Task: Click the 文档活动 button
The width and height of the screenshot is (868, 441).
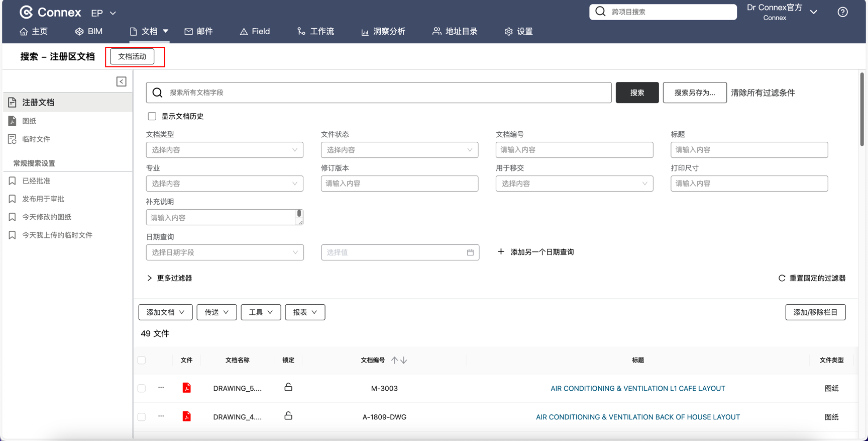Action: tap(132, 57)
